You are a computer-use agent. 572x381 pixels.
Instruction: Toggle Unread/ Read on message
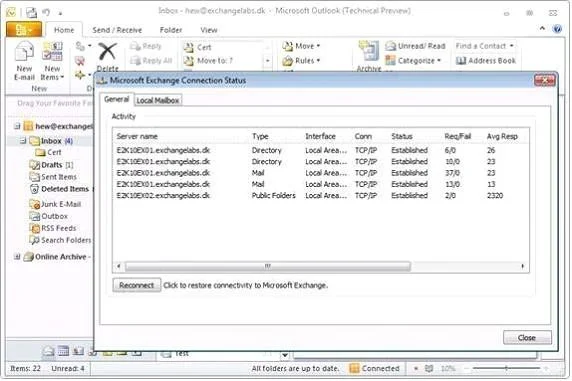(x=416, y=46)
